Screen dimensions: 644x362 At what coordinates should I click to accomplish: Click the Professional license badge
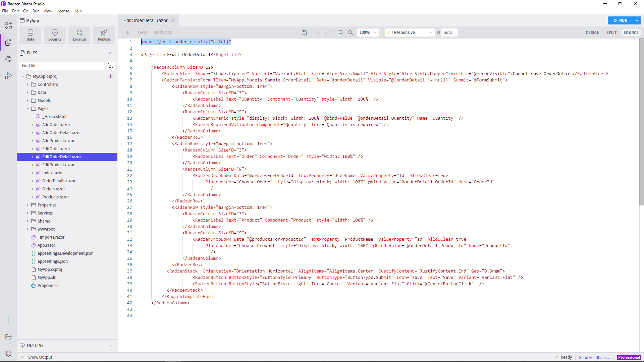coord(629,357)
